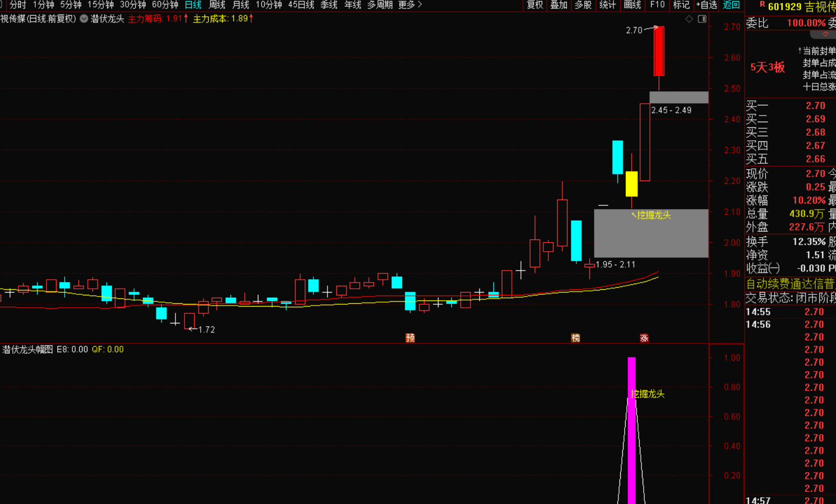Image resolution: width=836 pixels, height=504 pixels.
Task: Click the diamond icon above the chart
Action: pos(689,19)
